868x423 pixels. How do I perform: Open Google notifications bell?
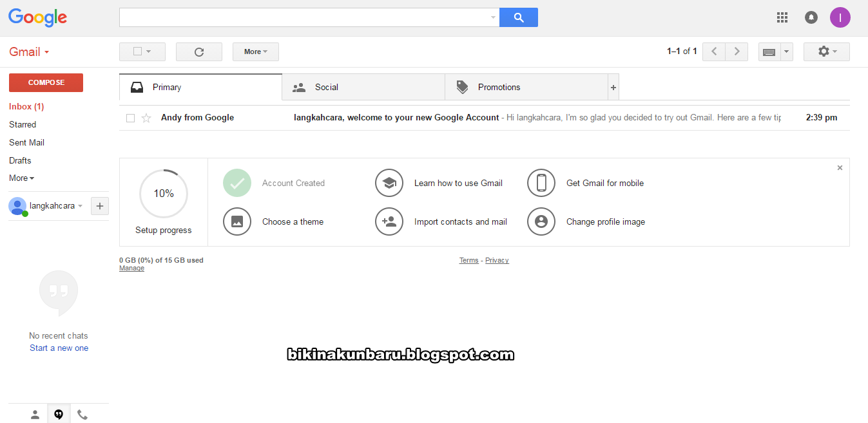click(811, 17)
